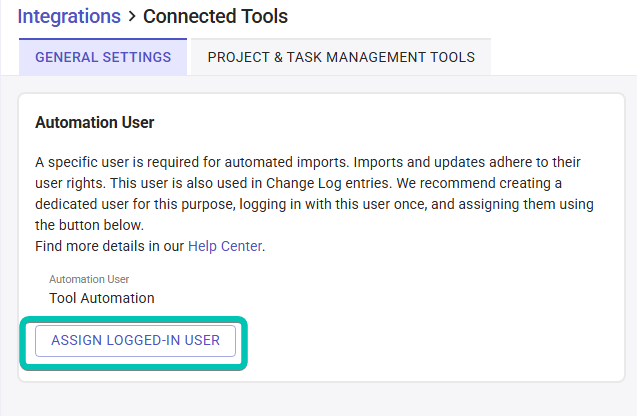Click the Tool Automation user value
The image size is (637, 416).
tap(102, 297)
